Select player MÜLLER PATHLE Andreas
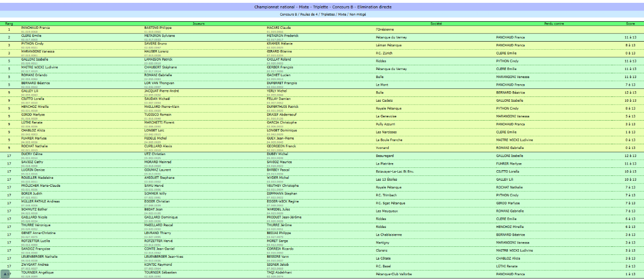The height and width of the screenshot is (279, 644). point(40,201)
